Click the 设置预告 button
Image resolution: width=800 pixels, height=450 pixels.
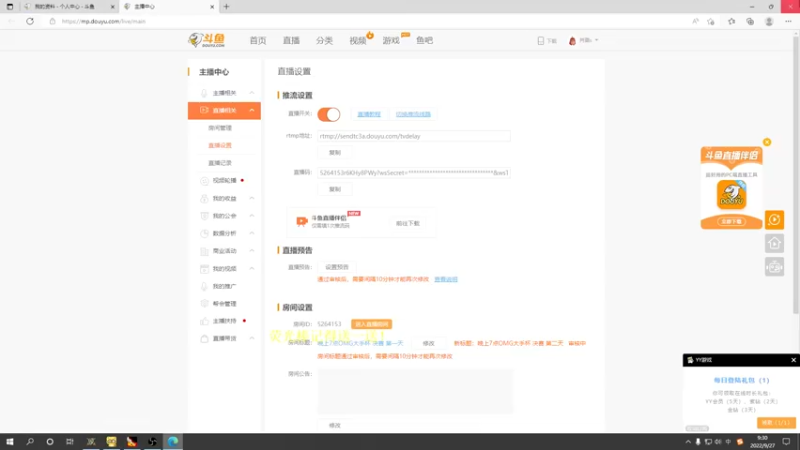click(x=337, y=267)
